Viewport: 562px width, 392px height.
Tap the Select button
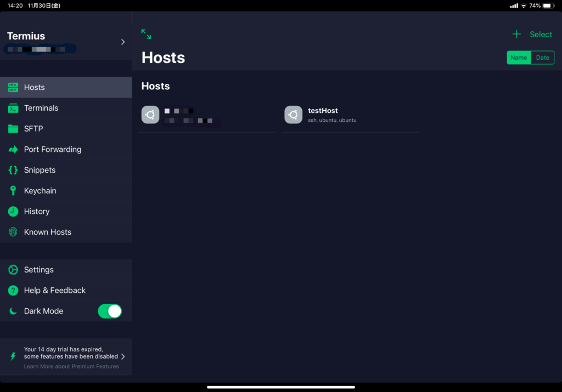point(541,35)
